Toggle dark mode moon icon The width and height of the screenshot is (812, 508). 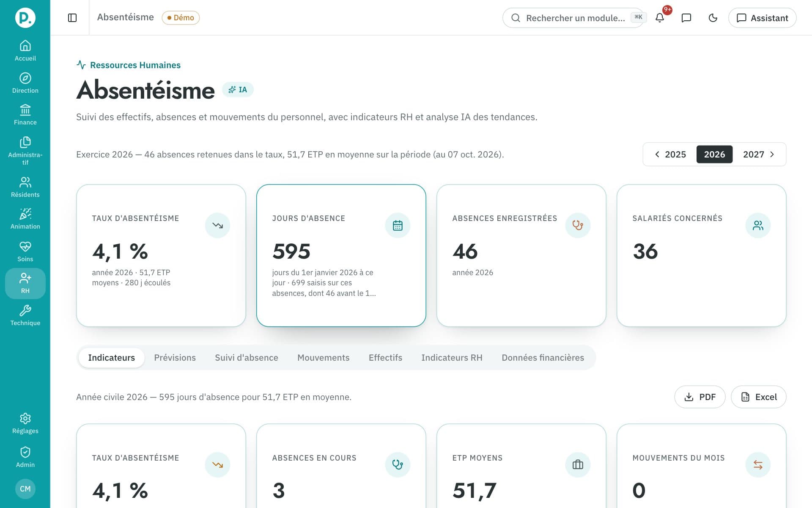713,18
